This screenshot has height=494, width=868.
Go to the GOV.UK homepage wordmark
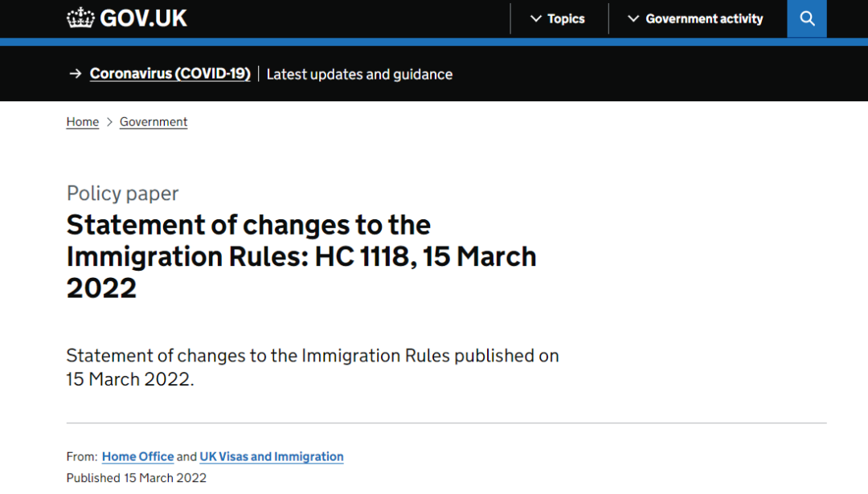click(x=143, y=18)
